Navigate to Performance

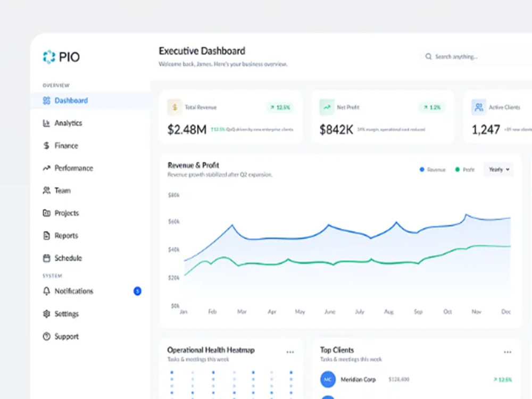point(73,168)
